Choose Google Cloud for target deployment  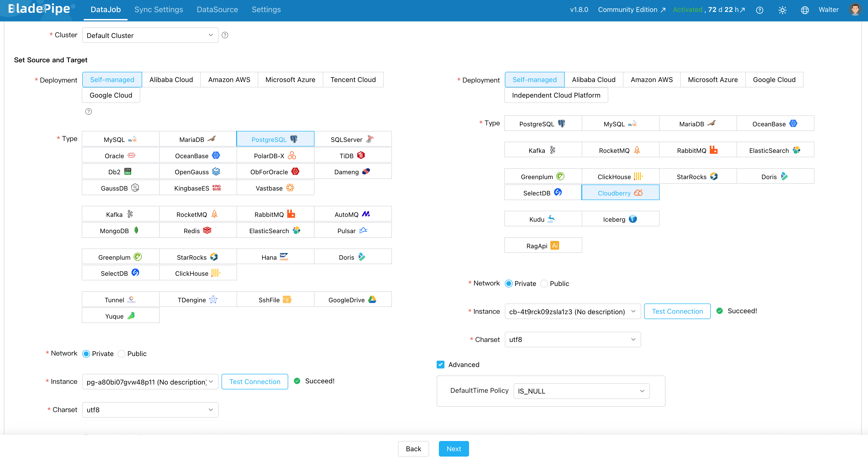tap(774, 80)
